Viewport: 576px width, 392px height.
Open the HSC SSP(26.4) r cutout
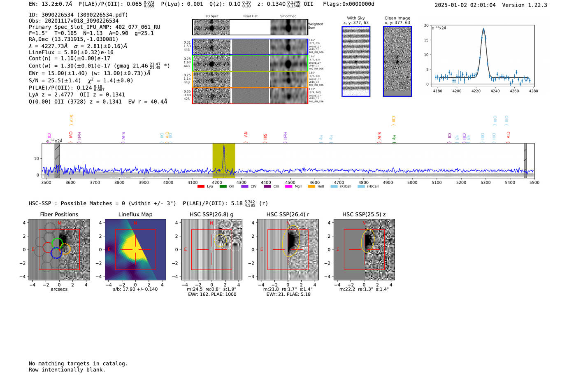coord(288,250)
